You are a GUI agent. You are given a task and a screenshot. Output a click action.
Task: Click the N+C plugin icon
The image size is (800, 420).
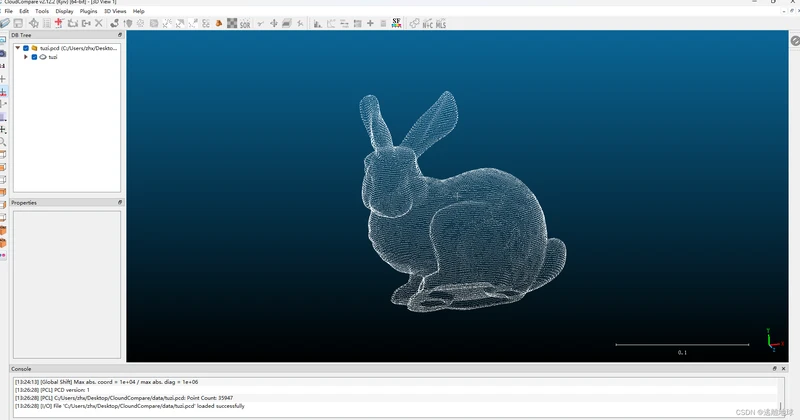tap(428, 23)
